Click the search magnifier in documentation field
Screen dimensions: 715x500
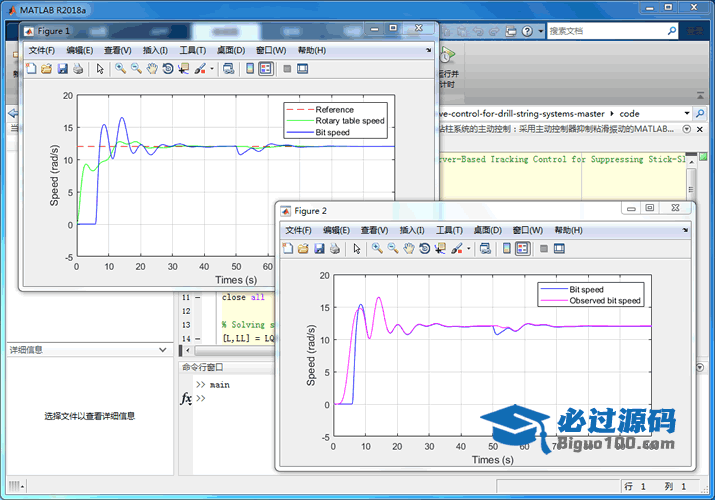point(672,31)
